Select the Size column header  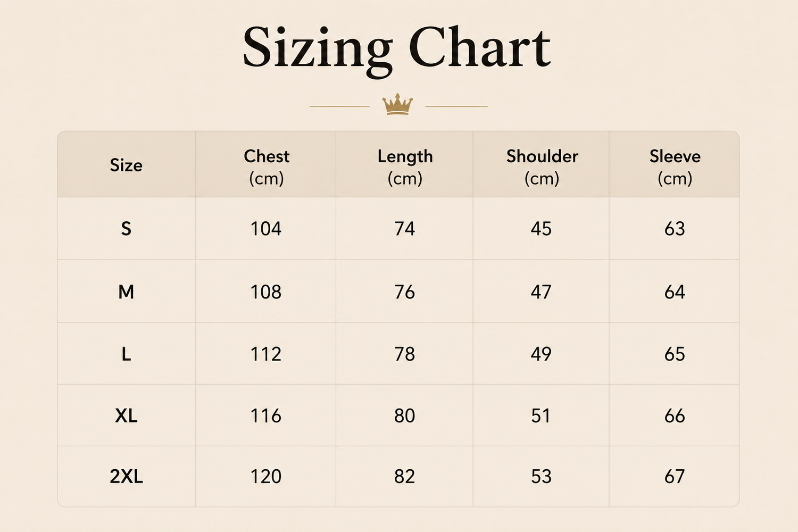click(126, 165)
